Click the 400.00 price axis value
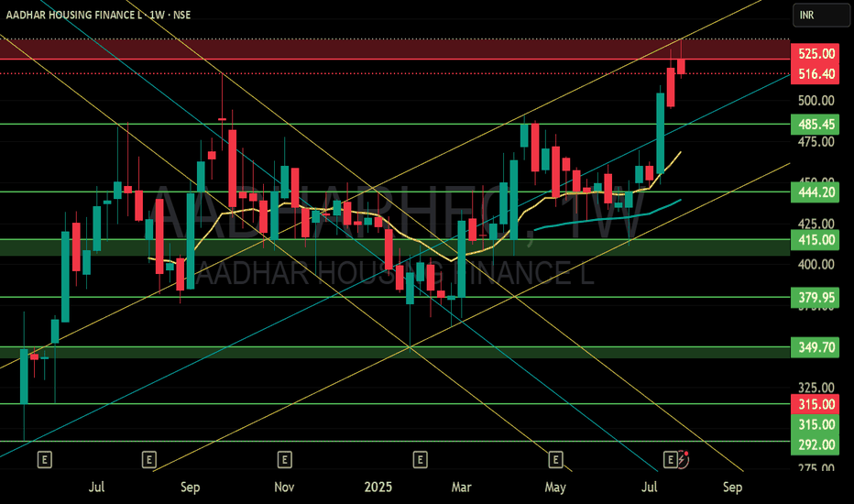 816,265
